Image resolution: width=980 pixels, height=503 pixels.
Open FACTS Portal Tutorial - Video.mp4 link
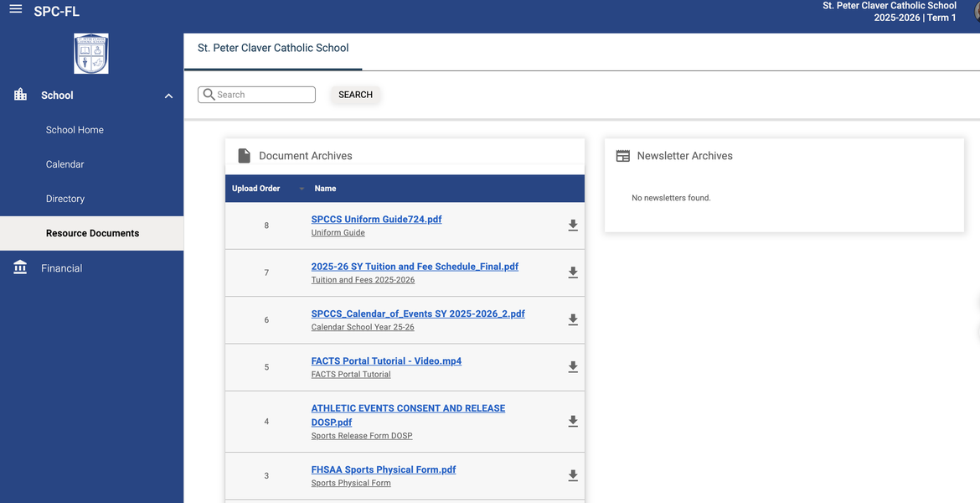(386, 361)
